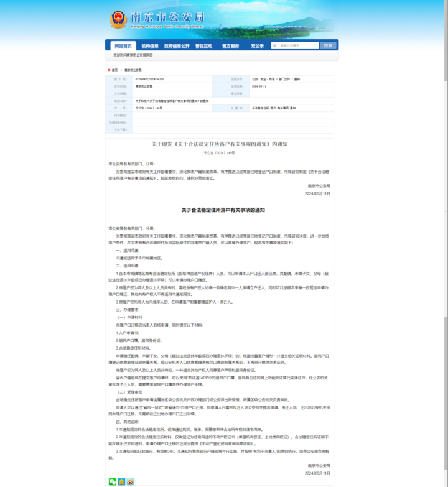The image size is (448, 487).
Task: Select 警方服务 in navigation bar
Action: tap(230, 46)
